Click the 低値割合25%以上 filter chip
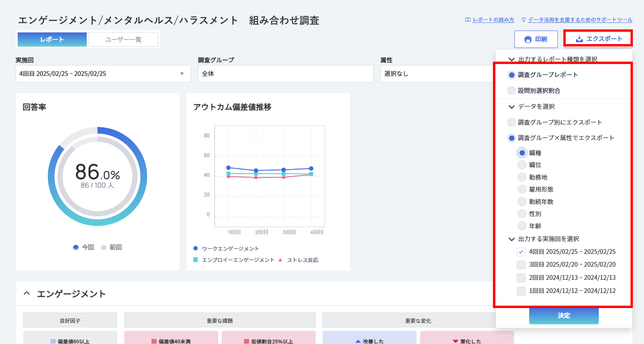Image resolution: width=644 pixels, height=344 pixels. 269,338
